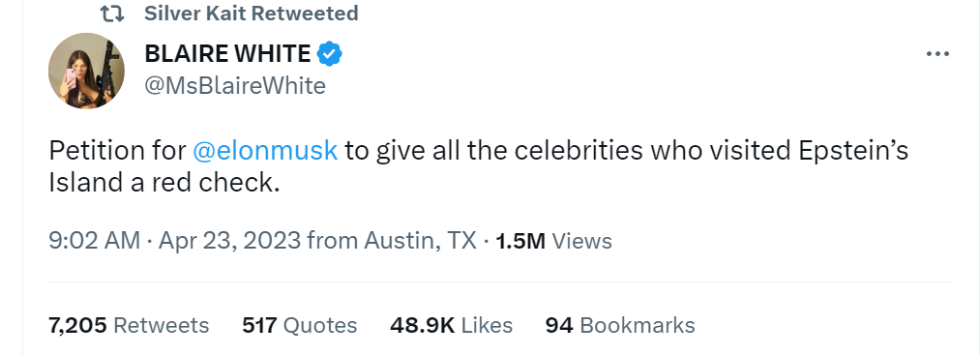Open the 517 Quotes list
The width and height of the screenshot is (980, 355).
(x=299, y=325)
